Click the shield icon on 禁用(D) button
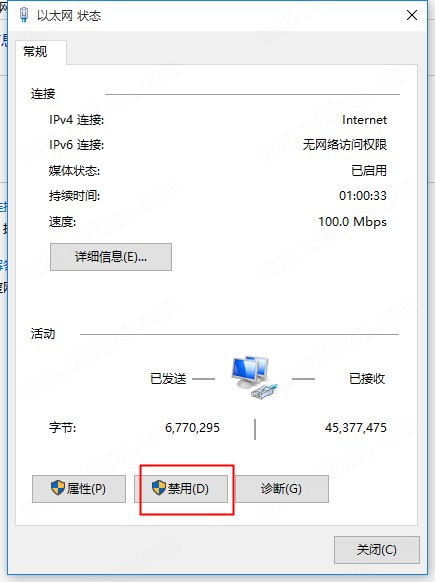This screenshot has height=582, width=435. [x=159, y=488]
